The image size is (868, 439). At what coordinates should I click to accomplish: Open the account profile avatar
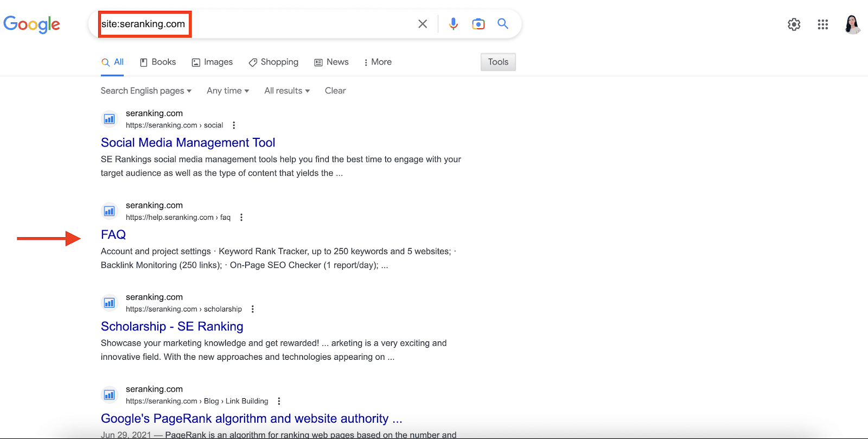853,24
